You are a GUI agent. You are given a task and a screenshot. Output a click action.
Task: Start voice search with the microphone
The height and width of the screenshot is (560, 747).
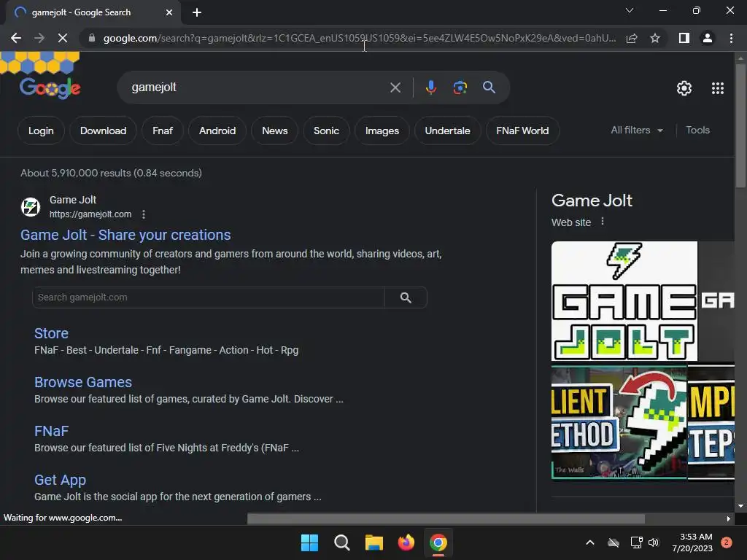pyautogui.click(x=430, y=87)
